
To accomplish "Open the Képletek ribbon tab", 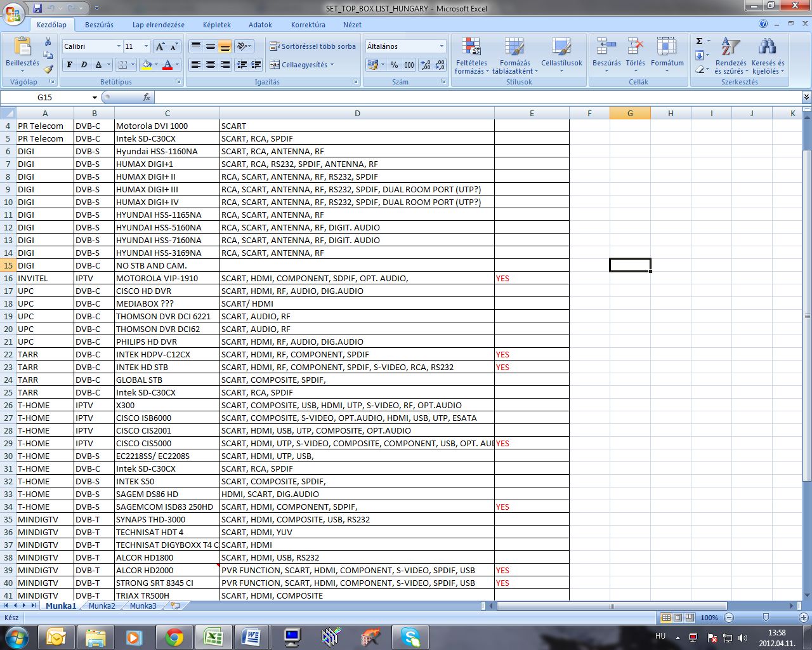I will pos(217,25).
